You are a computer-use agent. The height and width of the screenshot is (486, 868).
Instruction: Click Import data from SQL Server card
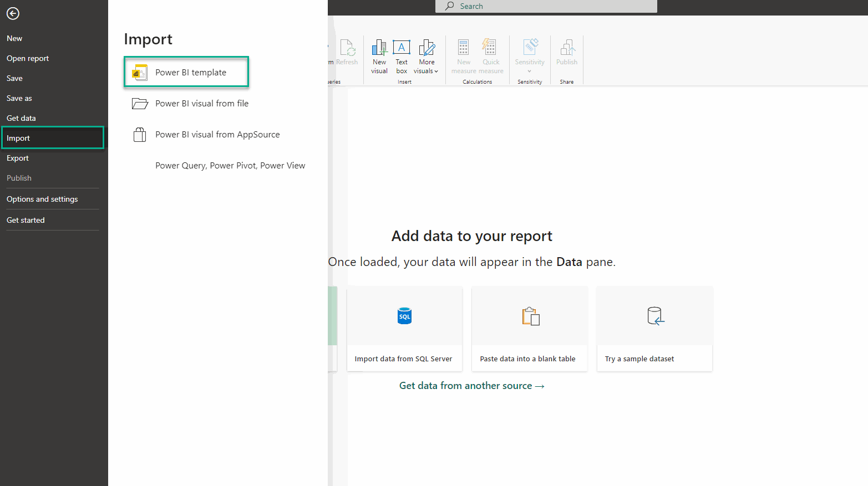coord(404,359)
